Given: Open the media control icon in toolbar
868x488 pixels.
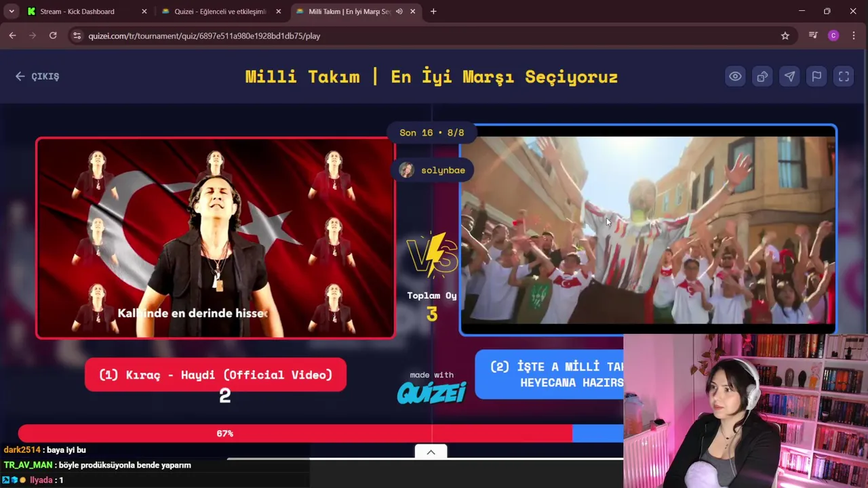Looking at the screenshot, I should [813, 36].
